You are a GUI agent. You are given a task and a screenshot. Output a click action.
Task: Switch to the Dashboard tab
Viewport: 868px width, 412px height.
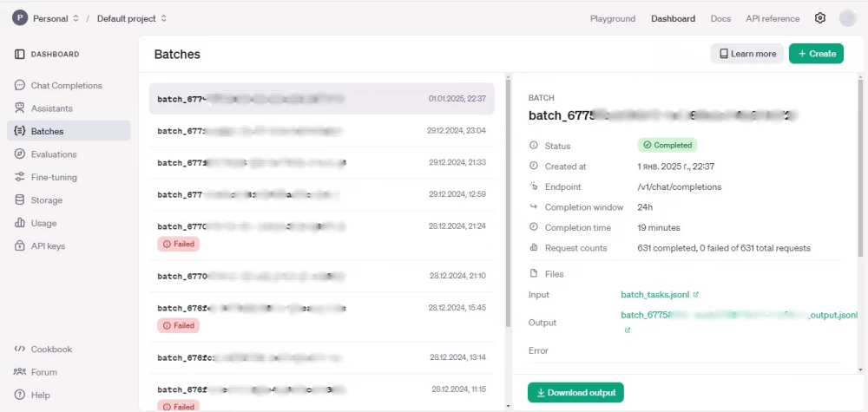674,18
